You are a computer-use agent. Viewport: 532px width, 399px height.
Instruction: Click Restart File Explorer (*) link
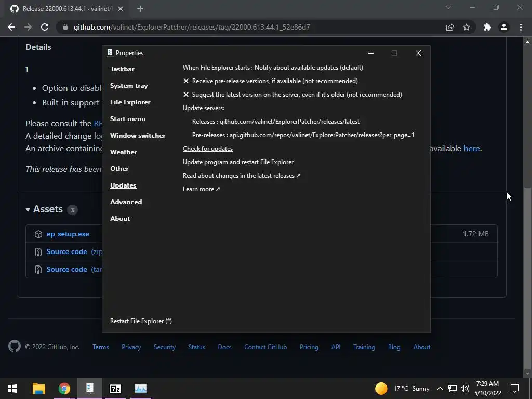point(141,321)
